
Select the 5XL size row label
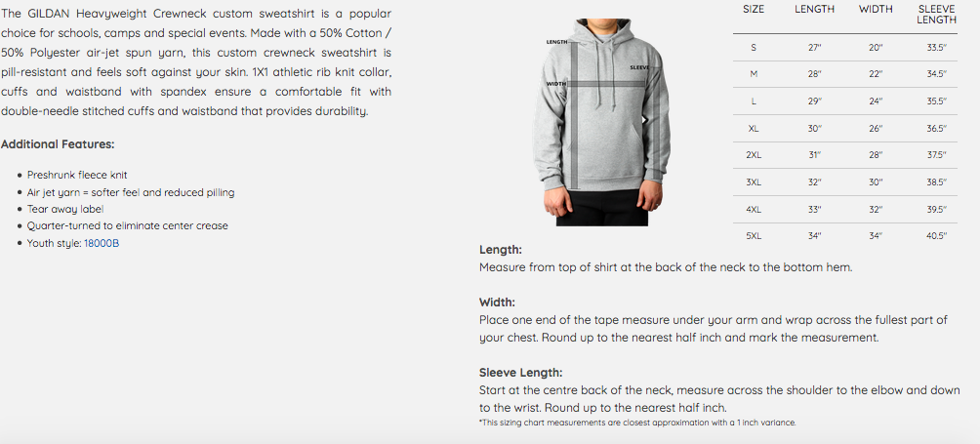pyautogui.click(x=754, y=235)
